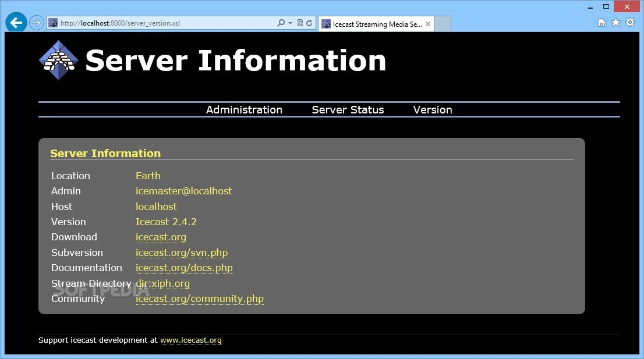Click the Server Information section heading

point(105,154)
